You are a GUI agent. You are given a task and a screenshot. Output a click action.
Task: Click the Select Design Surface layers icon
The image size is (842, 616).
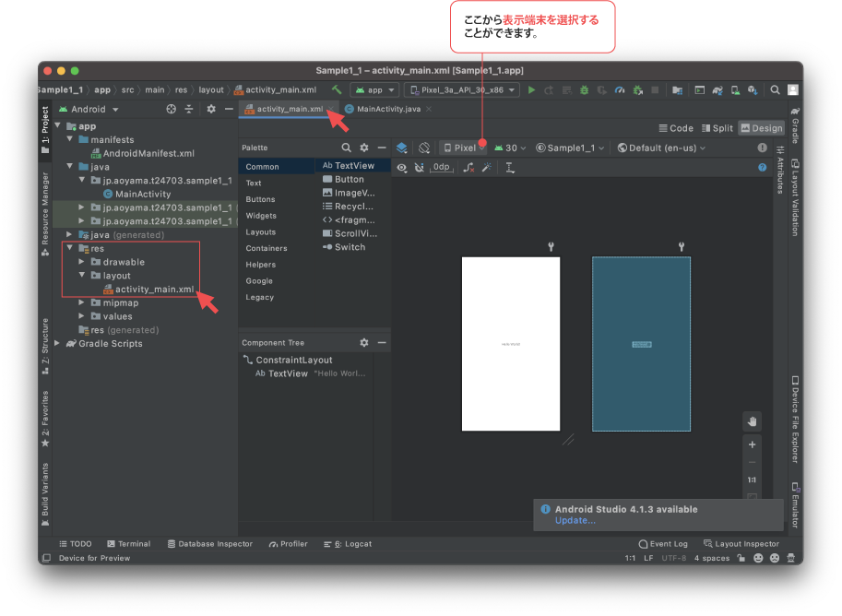[x=402, y=148]
